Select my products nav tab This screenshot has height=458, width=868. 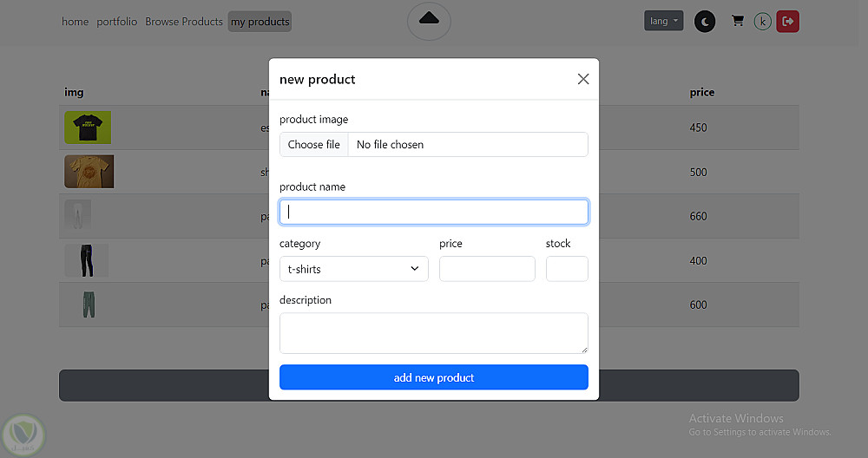pos(260,22)
